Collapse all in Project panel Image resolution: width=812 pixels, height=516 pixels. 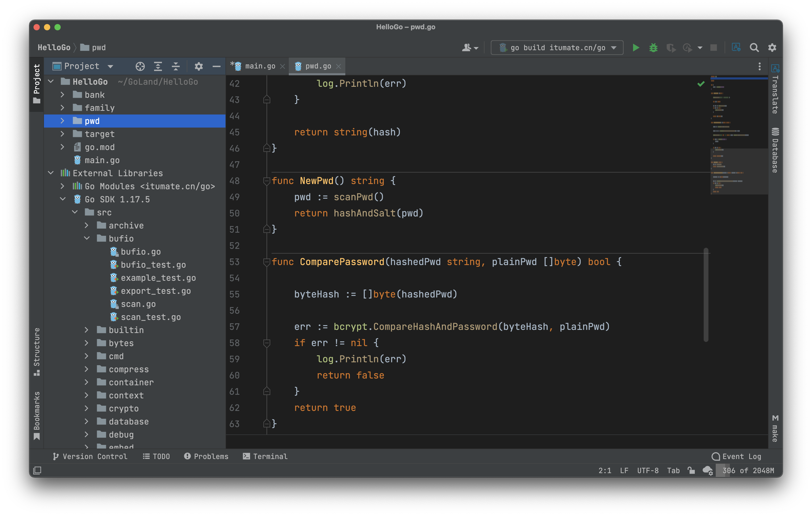point(176,66)
